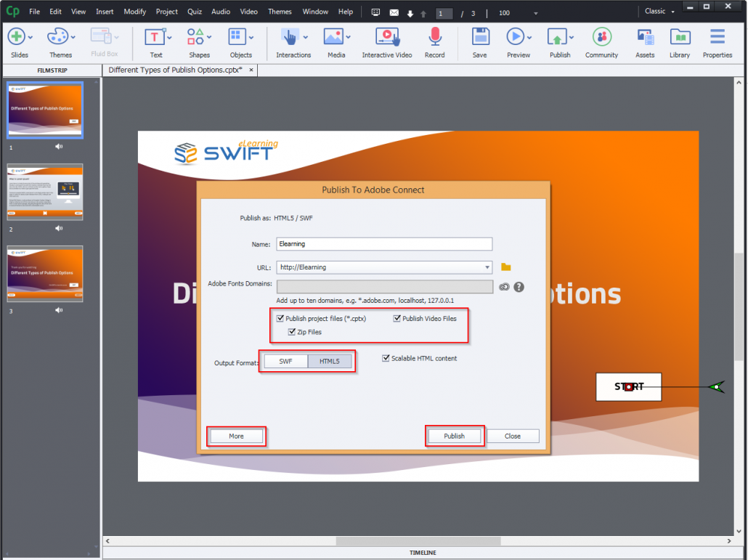Open the Insert menu
Image resolution: width=748 pixels, height=560 pixels.
105,12
